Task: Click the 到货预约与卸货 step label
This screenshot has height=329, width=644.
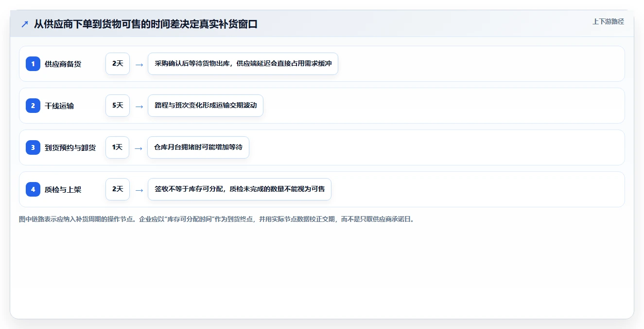Action: pyautogui.click(x=70, y=147)
